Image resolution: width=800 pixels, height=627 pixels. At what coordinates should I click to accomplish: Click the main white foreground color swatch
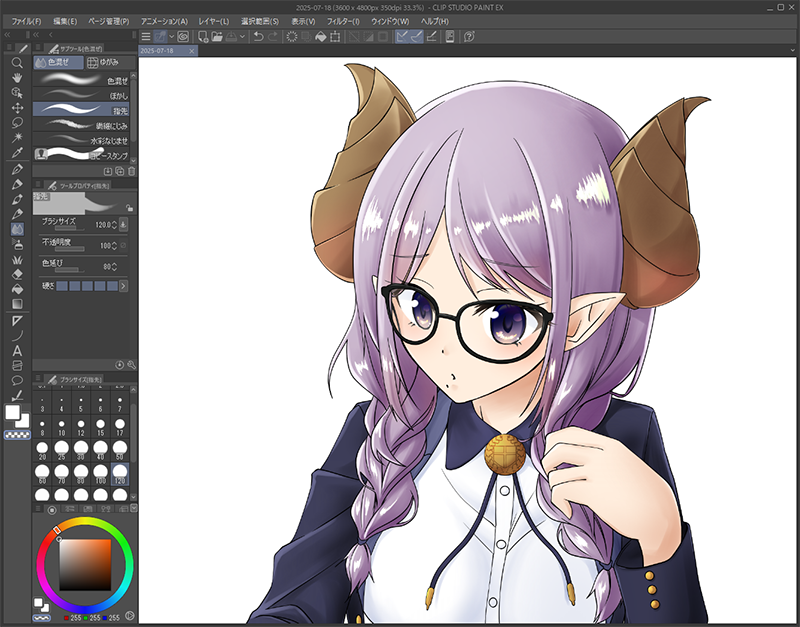[12, 412]
